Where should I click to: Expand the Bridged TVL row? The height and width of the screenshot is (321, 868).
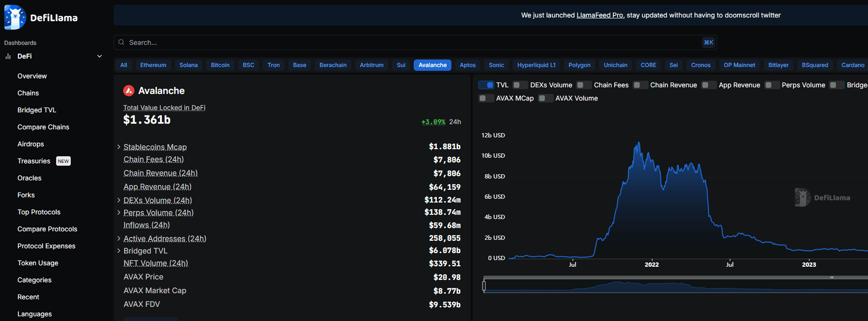click(x=119, y=251)
